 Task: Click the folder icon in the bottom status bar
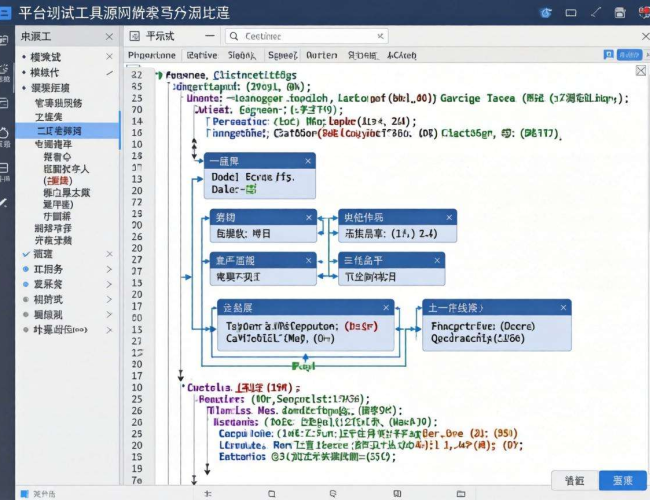point(461,493)
